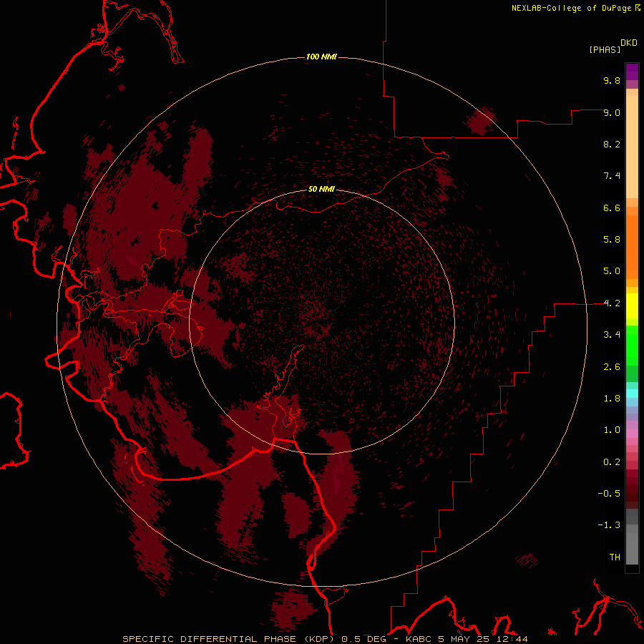The height and width of the screenshot is (644, 644).
Task: Click the 0.2 legend value
Action: [x=612, y=462]
